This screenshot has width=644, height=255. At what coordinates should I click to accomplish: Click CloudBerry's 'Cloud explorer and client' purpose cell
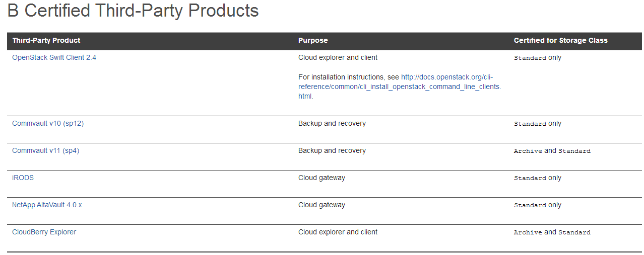(x=338, y=232)
